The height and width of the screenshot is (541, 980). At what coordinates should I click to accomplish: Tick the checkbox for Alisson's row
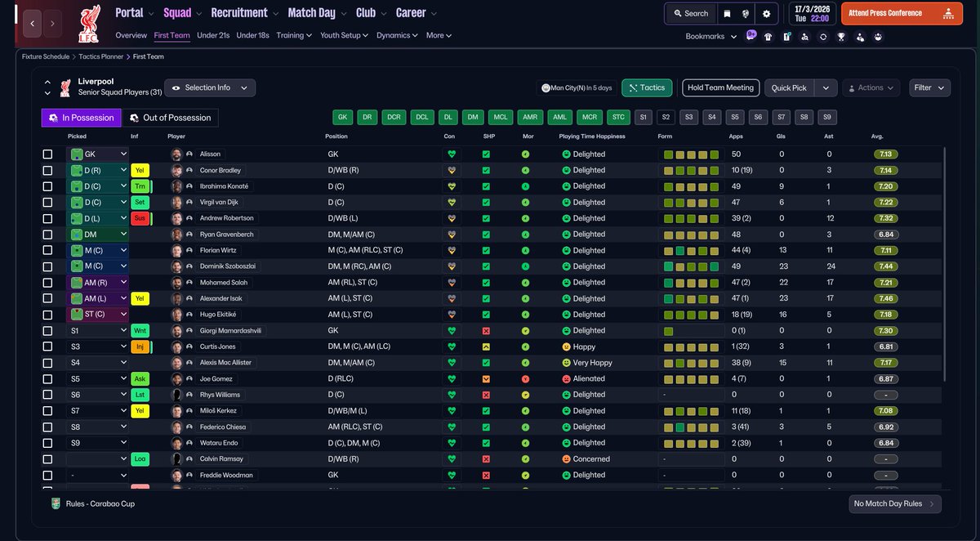pyautogui.click(x=47, y=154)
